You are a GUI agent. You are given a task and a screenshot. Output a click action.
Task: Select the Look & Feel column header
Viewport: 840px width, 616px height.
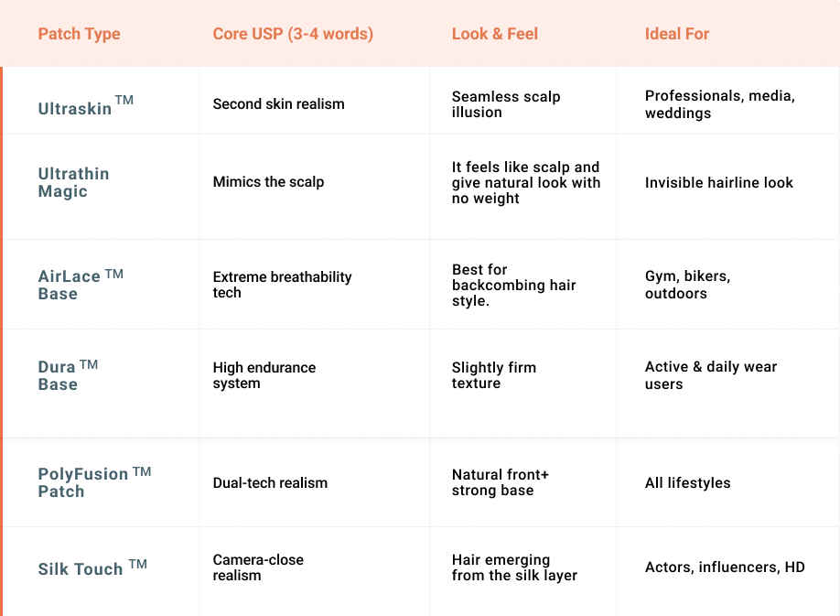tap(494, 35)
